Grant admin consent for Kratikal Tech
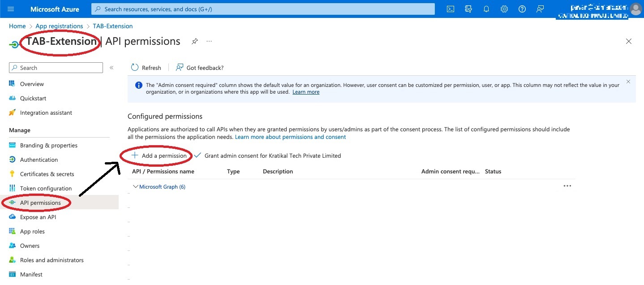Image resolution: width=644 pixels, height=285 pixels. (273, 155)
